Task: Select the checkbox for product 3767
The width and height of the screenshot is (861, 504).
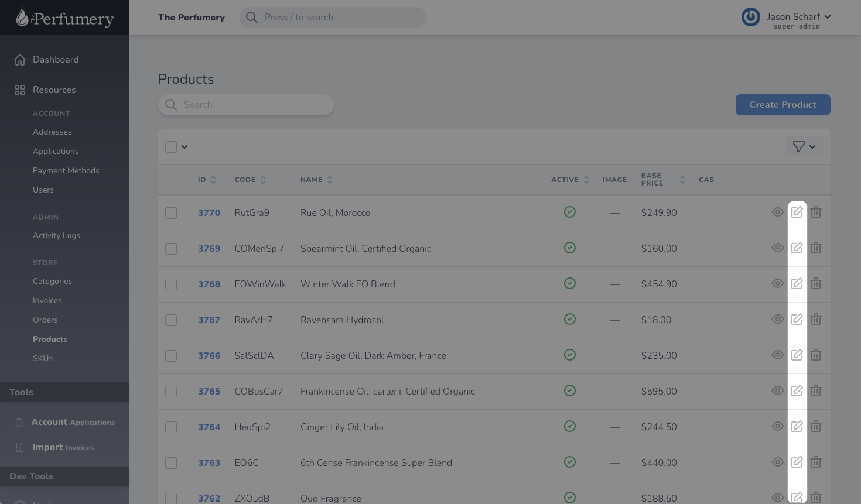Action: pyautogui.click(x=171, y=320)
